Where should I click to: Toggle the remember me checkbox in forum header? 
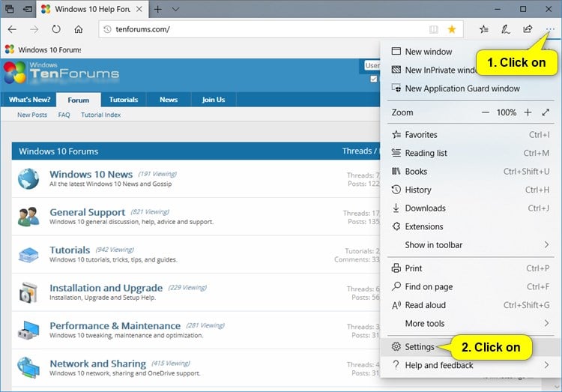point(373,79)
